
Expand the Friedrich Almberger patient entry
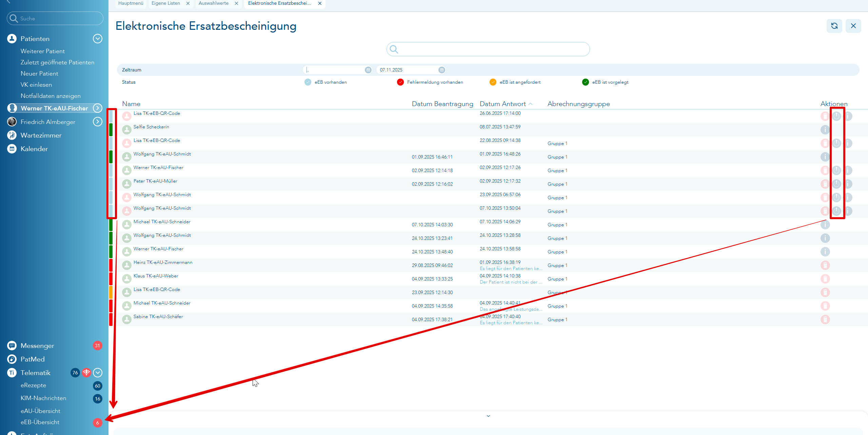[98, 122]
